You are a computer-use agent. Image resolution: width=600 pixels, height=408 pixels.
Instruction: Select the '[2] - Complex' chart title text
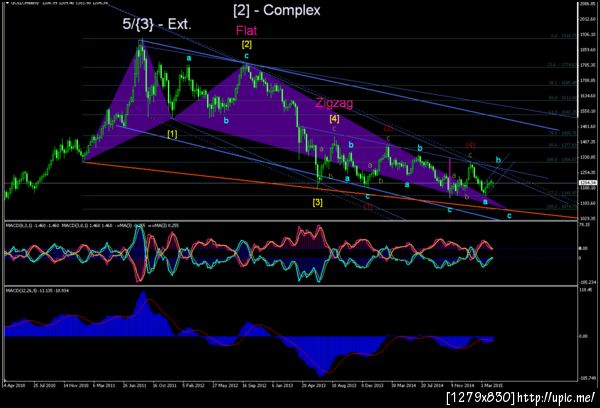(277, 10)
